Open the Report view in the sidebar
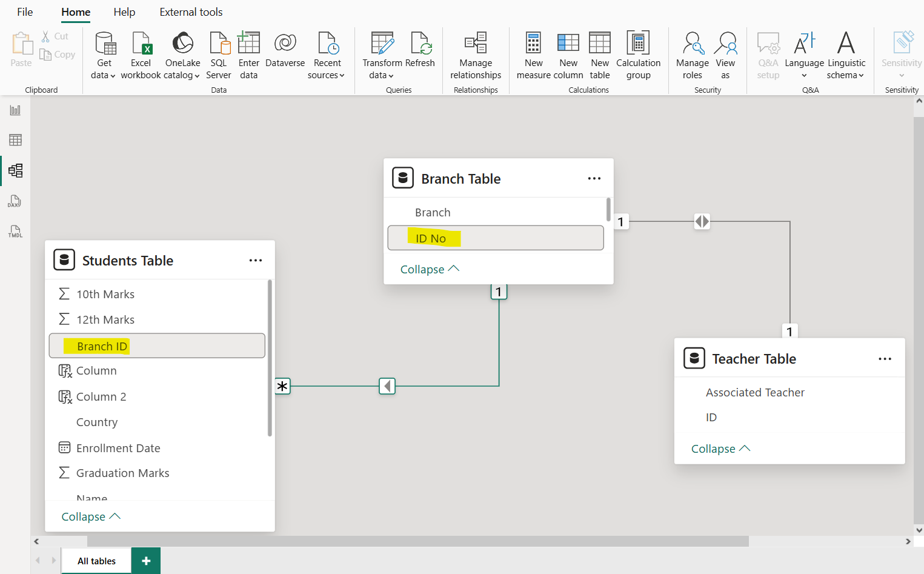Viewport: 924px width, 574px height. coord(15,110)
